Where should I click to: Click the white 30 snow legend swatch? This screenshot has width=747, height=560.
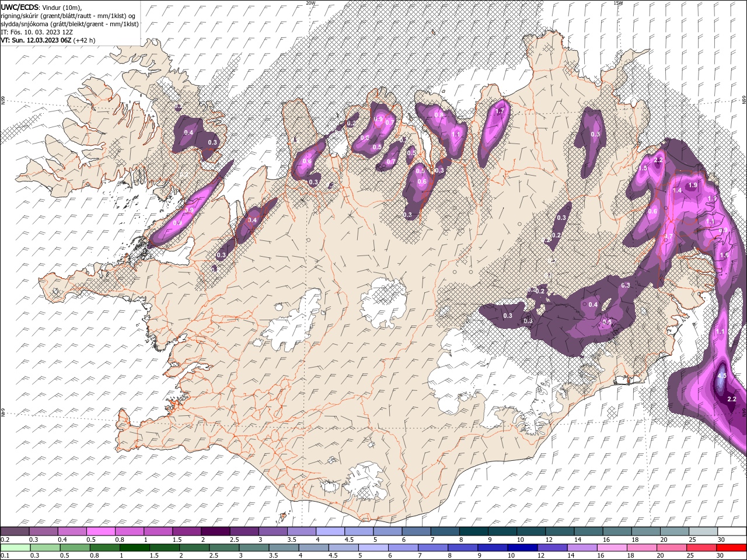click(x=732, y=531)
